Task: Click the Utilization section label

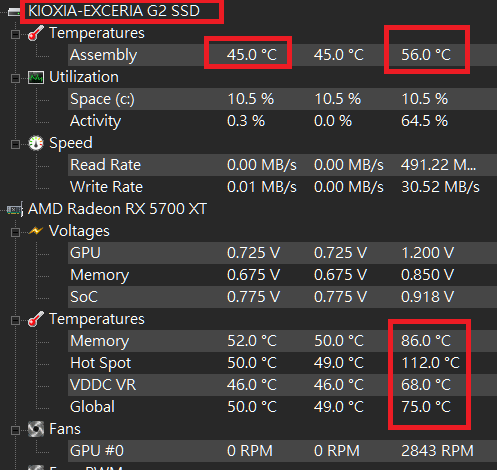Action: point(84,77)
